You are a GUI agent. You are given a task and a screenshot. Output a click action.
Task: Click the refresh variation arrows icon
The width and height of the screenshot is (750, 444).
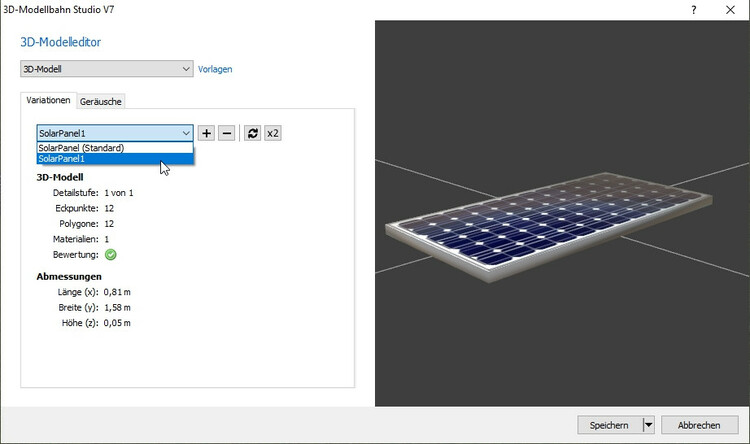click(x=253, y=133)
